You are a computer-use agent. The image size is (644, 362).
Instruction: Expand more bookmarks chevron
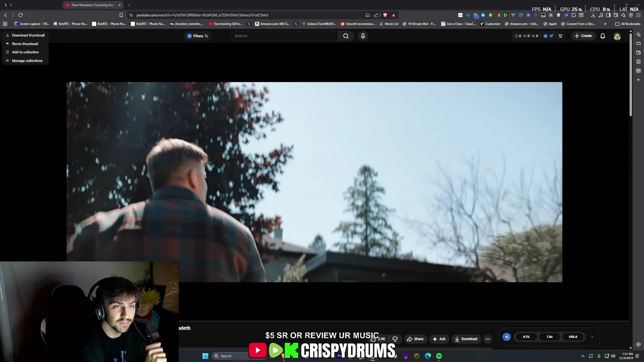(x=605, y=24)
